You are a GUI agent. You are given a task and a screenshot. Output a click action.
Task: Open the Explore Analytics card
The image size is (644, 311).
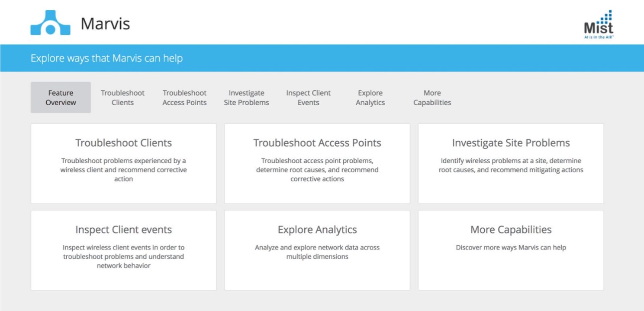(317, 230)
